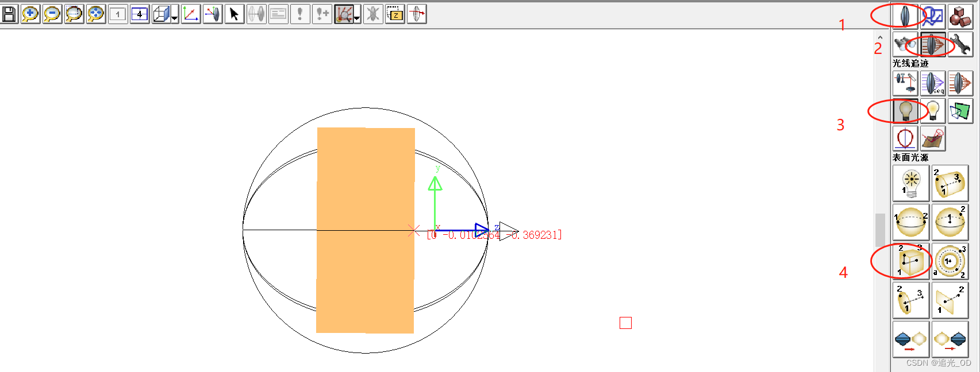This screenshot has height=372, width=980.
Task: Select the wireframe cube render mode icon
Action: pyautogui.click(x=161, y=14)
